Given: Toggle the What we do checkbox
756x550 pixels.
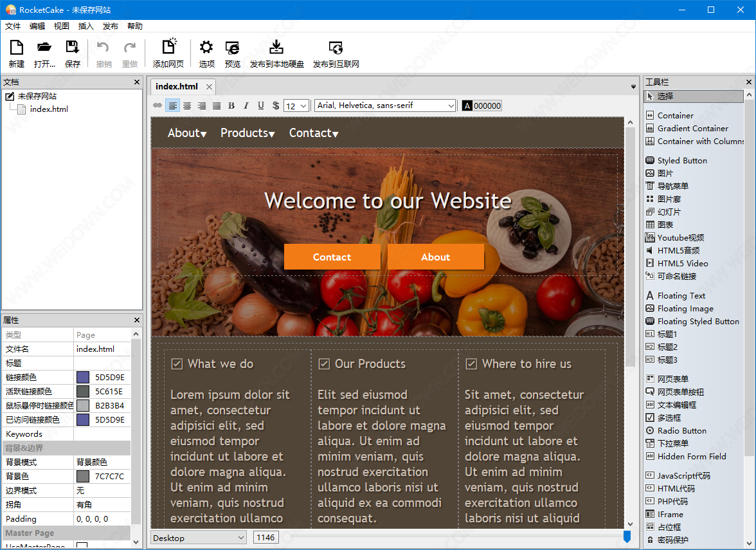Looking at the screenshot, I should click(x=177, y=364).
